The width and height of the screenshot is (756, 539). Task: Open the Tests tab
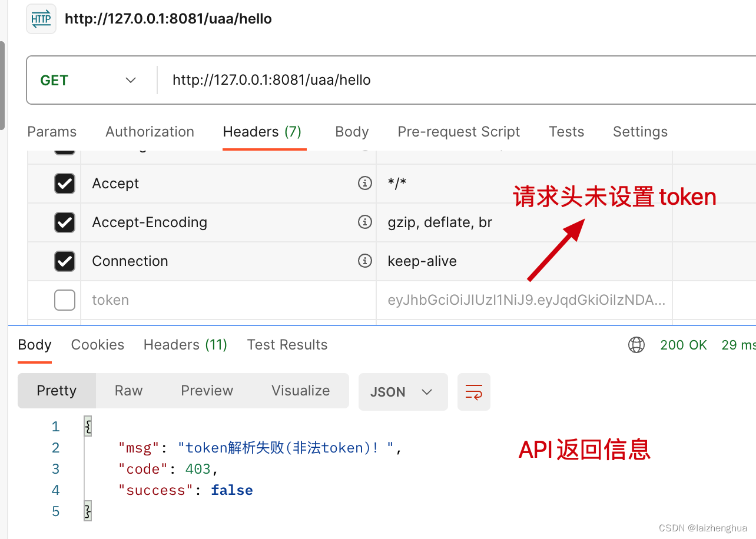click(566, 132)
